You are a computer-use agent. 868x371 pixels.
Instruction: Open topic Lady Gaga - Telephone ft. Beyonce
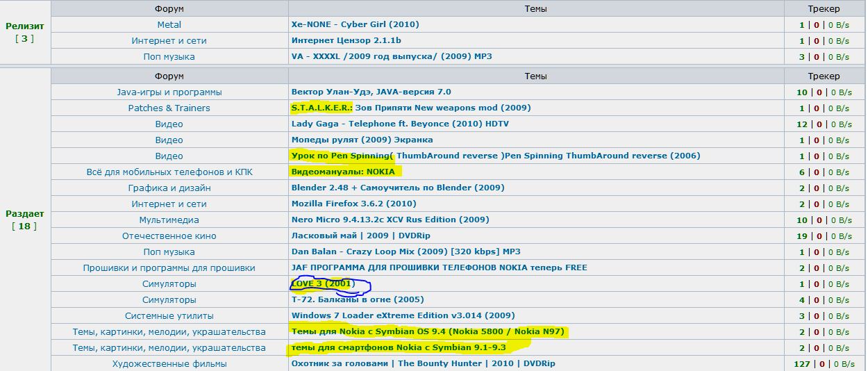tap(400, 124)
